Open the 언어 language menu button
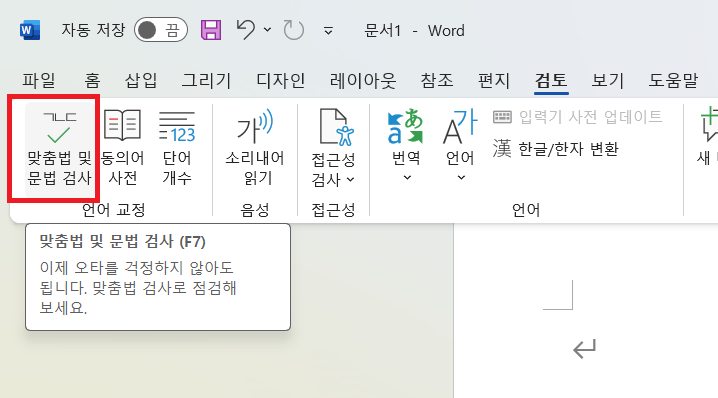718x398 pixels. (461, 146)
